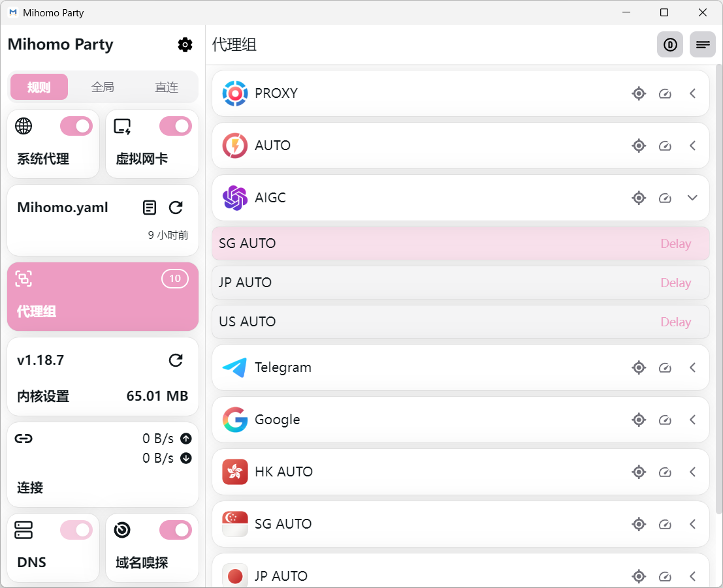
Task: Switch to the 全局 global mode tab
Action: point(103,87)
